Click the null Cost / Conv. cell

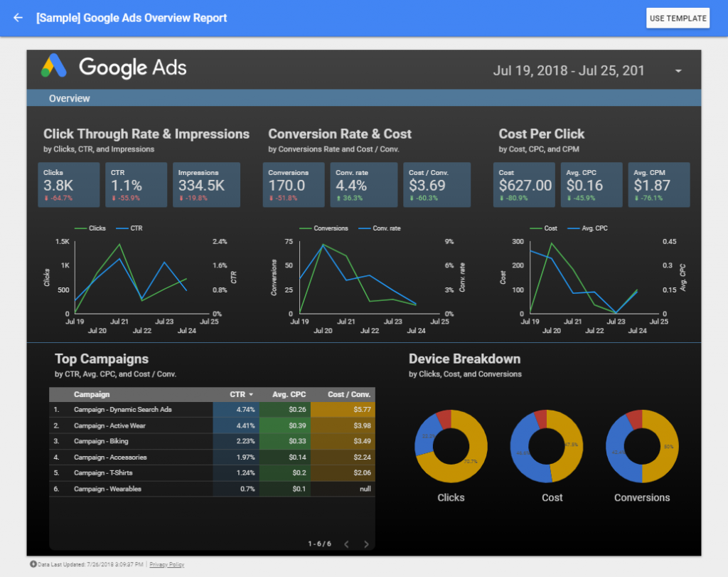coord(343,489)
